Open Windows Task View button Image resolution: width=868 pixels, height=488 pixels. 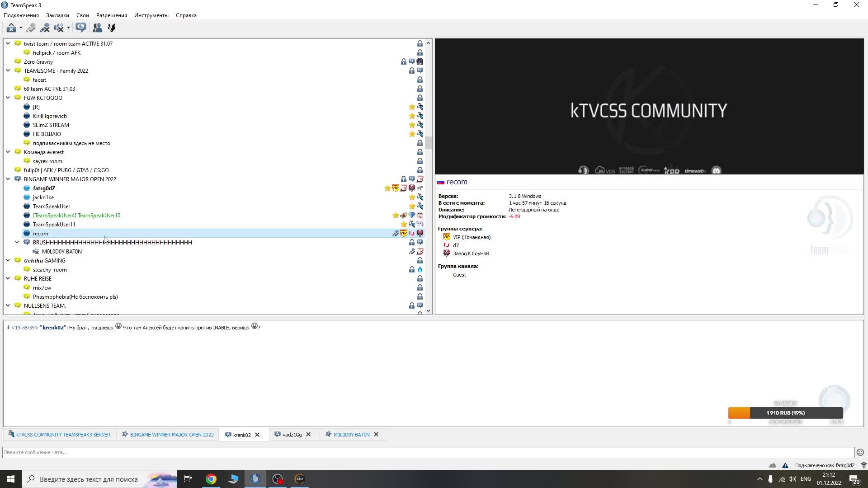(x=188, y=479)
